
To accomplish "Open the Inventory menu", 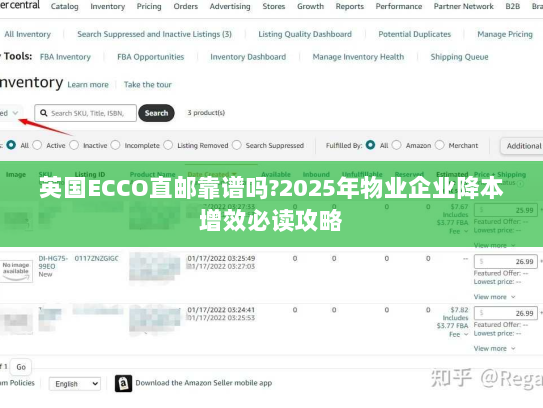I will [107, 7].
